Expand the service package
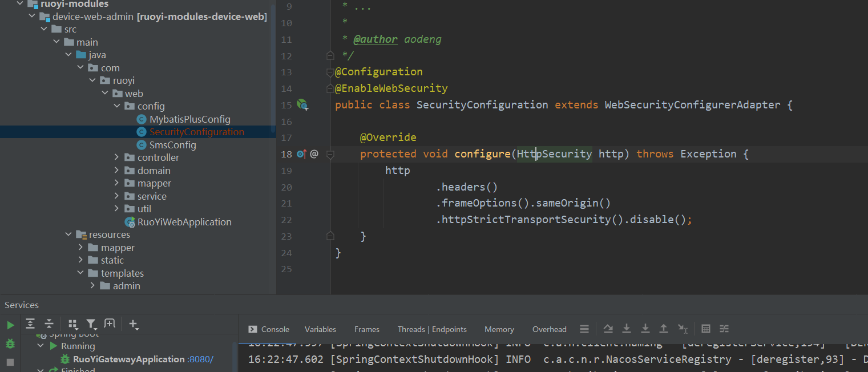This screenshot has height=372, width=868. (116, 196)
